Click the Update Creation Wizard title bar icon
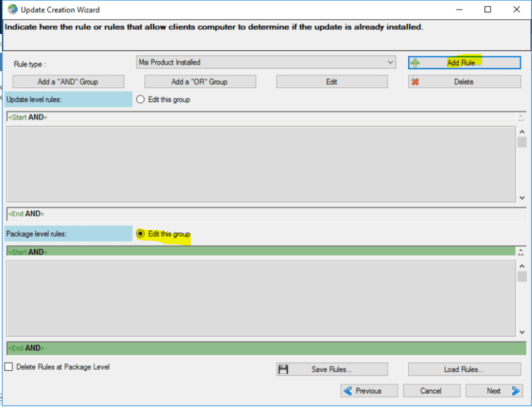 (11, 9)
